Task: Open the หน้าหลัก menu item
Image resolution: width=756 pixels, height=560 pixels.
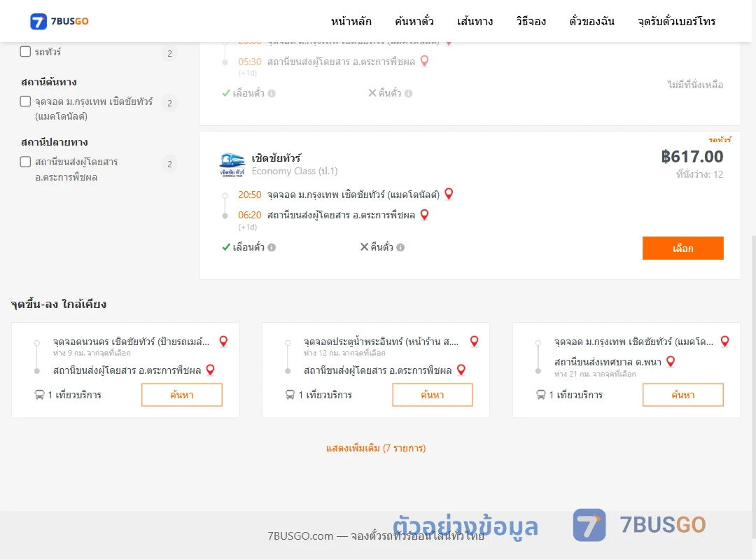Action: click(x=351, y=21)
